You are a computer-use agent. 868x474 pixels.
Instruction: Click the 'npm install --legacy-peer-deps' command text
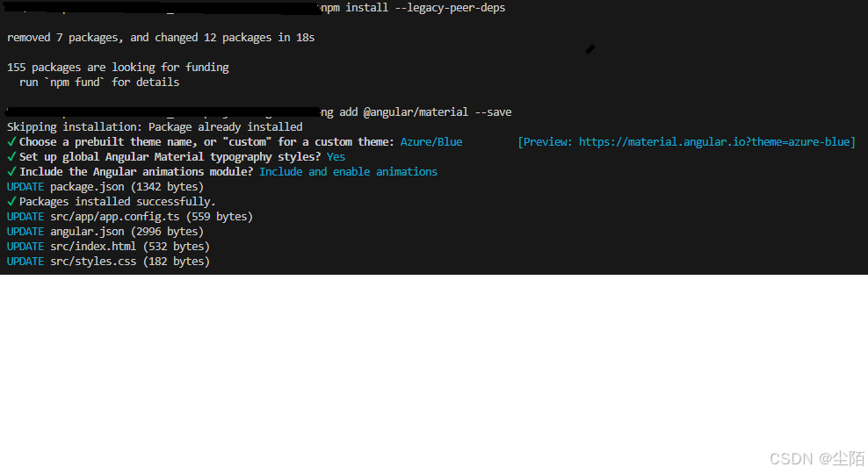coord(413,8)
